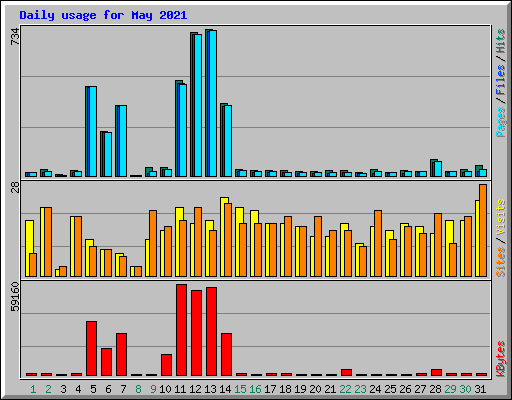Image resolution: width=512 pixels, height=400 pixels.
Task: Click the cyan hits bar for day 11
Action: pyautogui.click(x=183, y=130)
